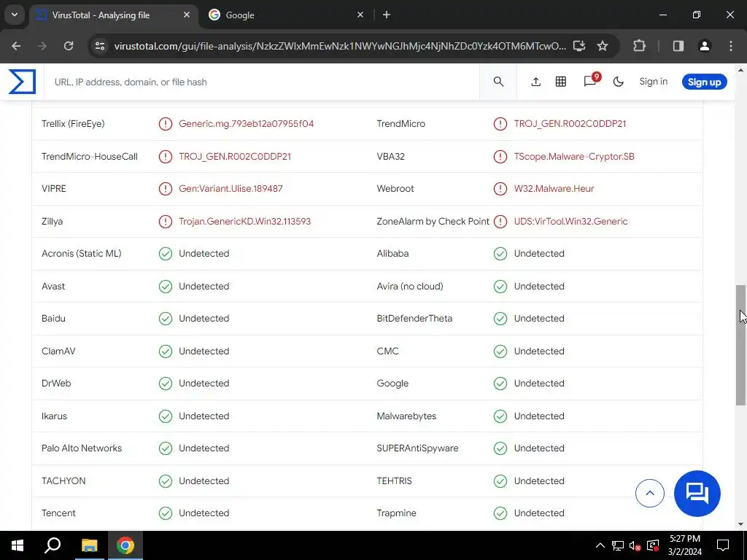Click the Acronis (Static ML) vendor name
This screenshot has width=747, height=560.
(x=82, y=253)
